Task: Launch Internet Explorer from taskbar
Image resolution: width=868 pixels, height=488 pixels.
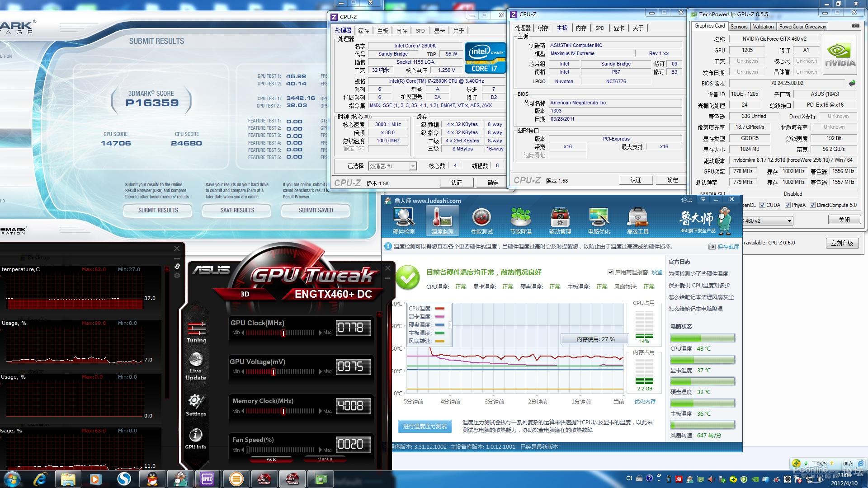Action: pyautogui.click(x=41, y=479)
